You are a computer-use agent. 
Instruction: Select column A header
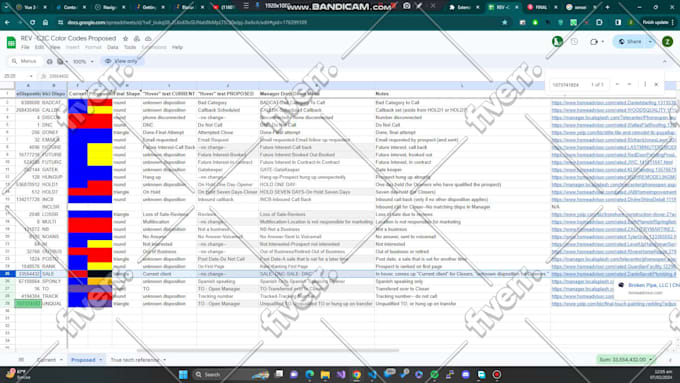pyautogui.click(x=28, y=85)
